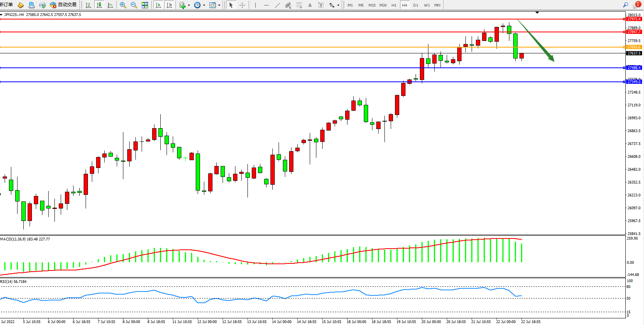The width and height of the screenshot is (644, 325).
Task: Switch to the M15 timeframe
Action: tap(372, 5)
